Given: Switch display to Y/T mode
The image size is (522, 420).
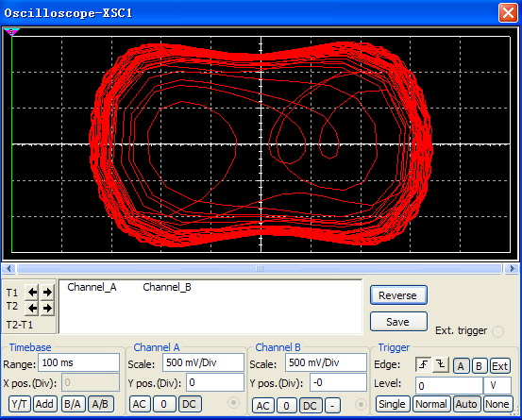Looking at the screenshot, I should pos(19,404).
